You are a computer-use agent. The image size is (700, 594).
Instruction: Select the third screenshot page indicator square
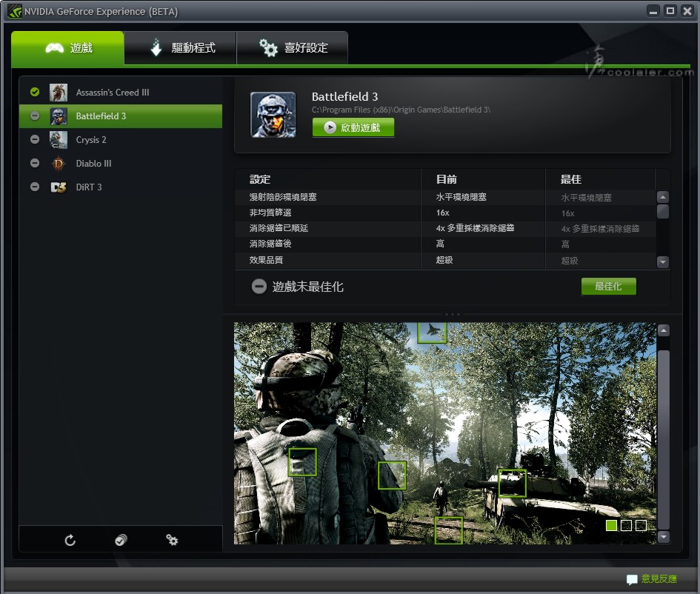point(641,525)
